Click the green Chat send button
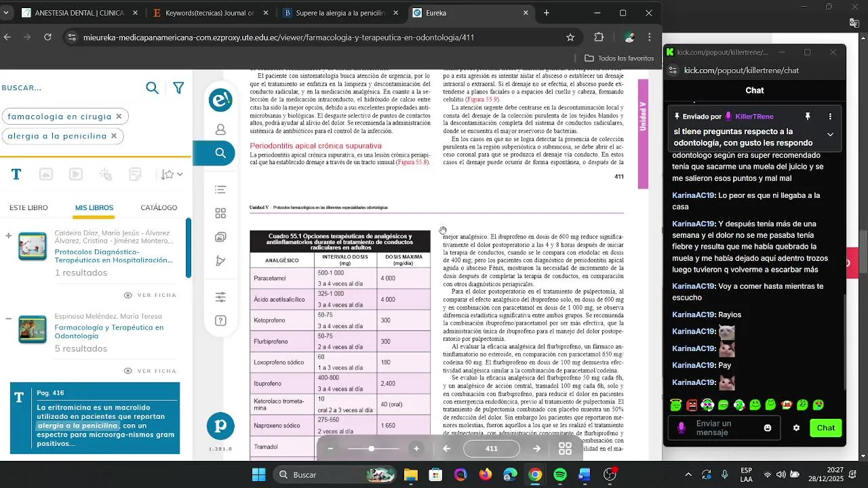868x488 pixels. point(826,428)
